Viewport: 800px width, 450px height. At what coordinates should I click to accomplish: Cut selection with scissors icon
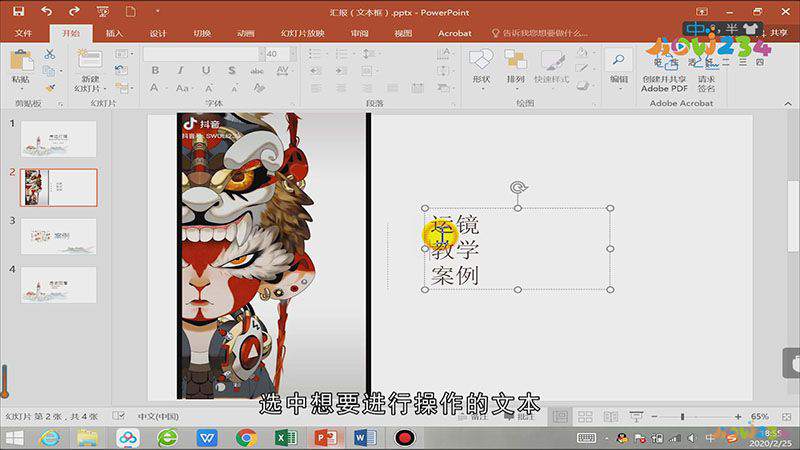click(x=49, y=54)
